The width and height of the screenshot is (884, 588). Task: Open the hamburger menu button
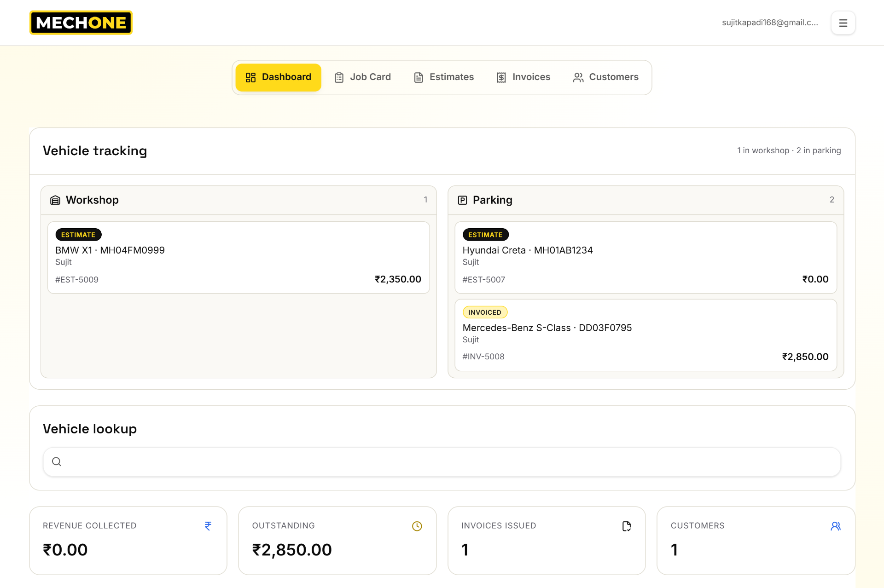click(x=843, y=23)
